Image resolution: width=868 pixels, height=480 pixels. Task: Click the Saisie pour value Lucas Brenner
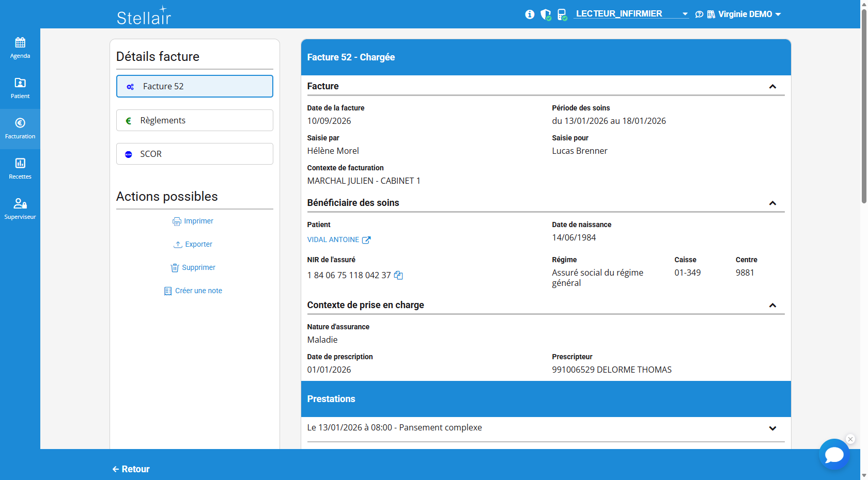[x=579, y=151]
